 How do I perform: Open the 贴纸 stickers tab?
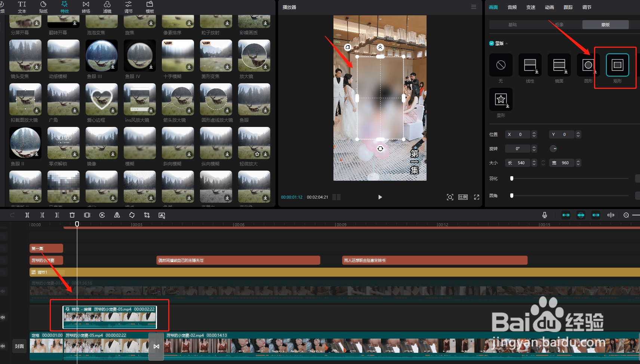43,7
